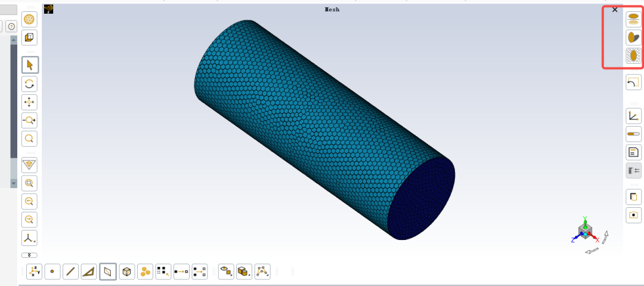Screen dimensions: 644x286
Task: Enable the edge (line) selection filter
Action: pos(70,272)
